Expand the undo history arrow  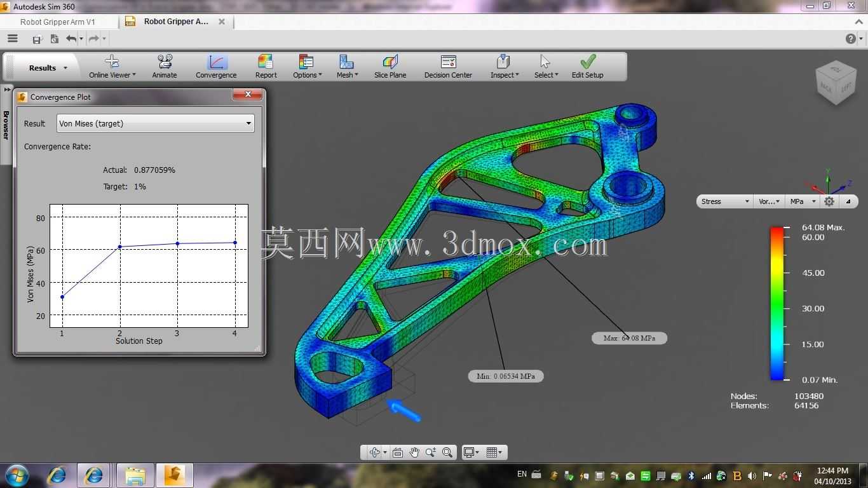[x=81, y=39]
